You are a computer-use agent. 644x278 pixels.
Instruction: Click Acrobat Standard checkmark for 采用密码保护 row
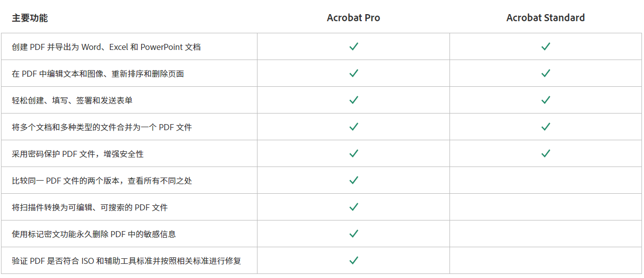[546, 153]
